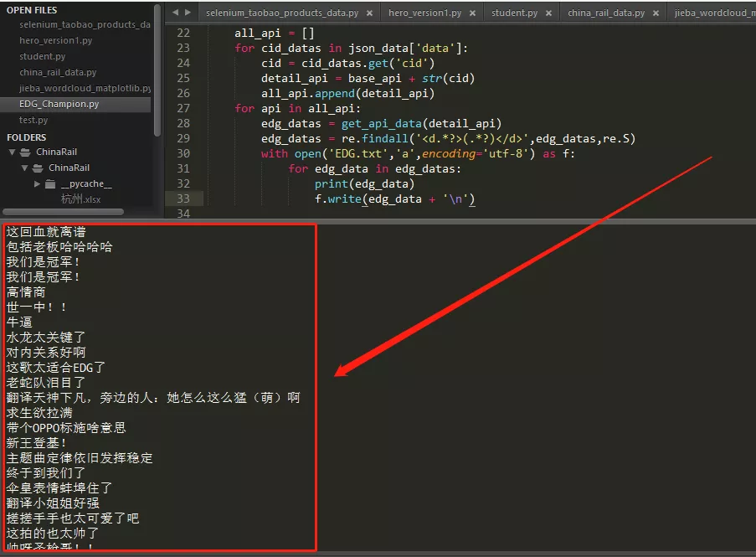Open student.py from sidebar open files
756x557 pixels.
coord(43,56)
